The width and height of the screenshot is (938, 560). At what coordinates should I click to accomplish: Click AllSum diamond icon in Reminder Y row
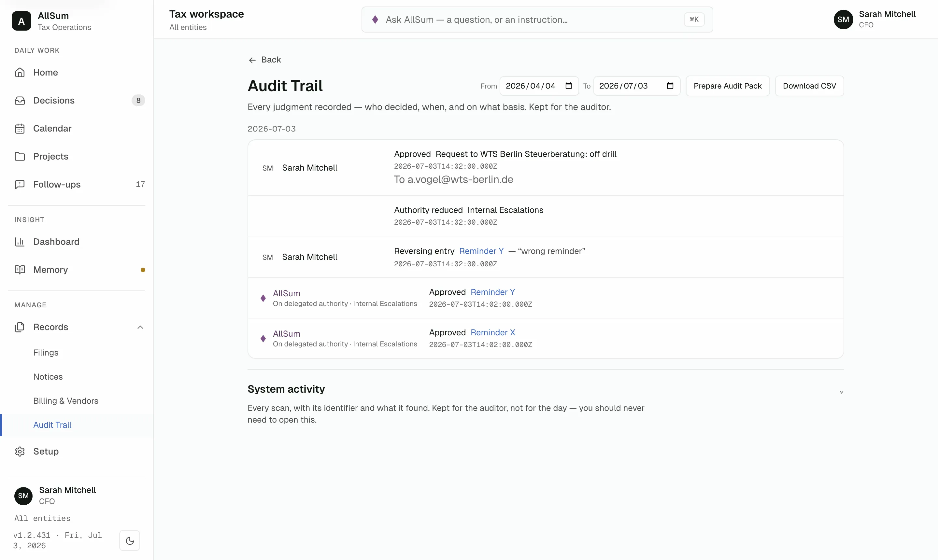pos(263,298)
